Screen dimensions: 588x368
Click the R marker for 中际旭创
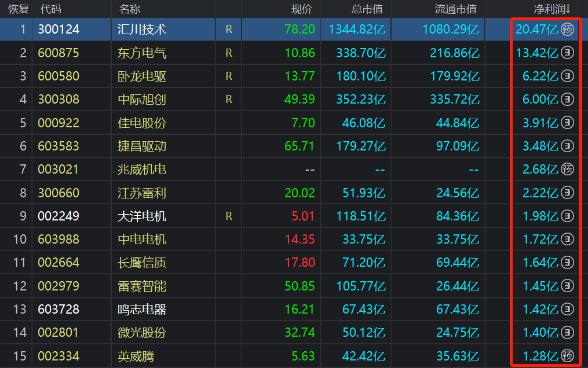point(229,99)
